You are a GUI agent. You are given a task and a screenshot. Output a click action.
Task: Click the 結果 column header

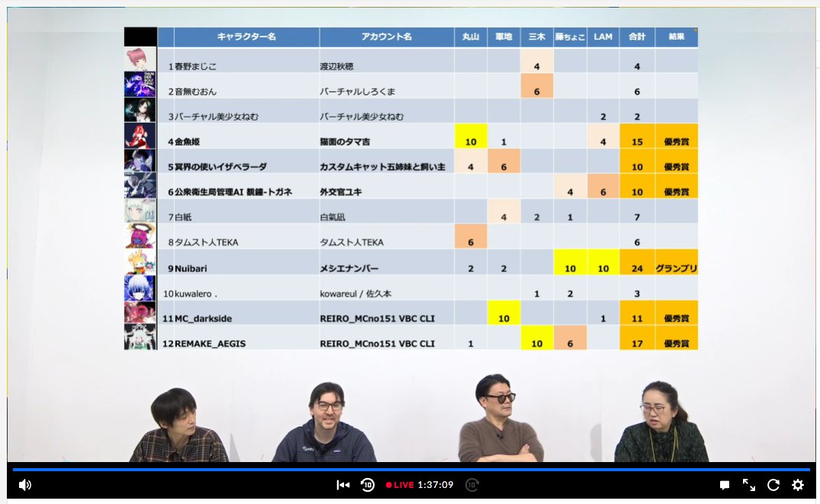(x=676, y=37)
